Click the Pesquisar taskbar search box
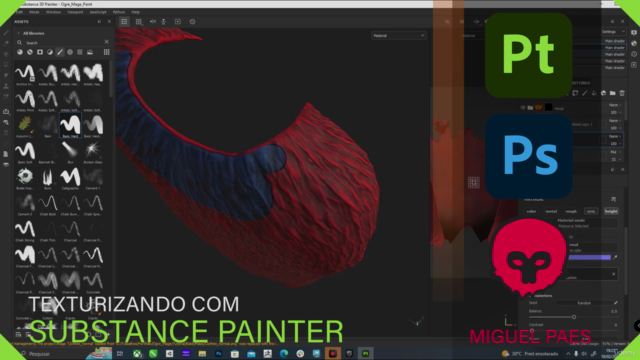The height and width of the screenshot is (360, 640). pyautogui.click(x=53, y=353)
